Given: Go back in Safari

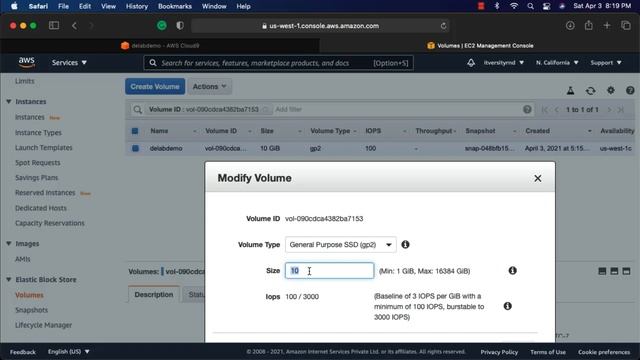Looking at the screenshot, I should click(74, 26).
